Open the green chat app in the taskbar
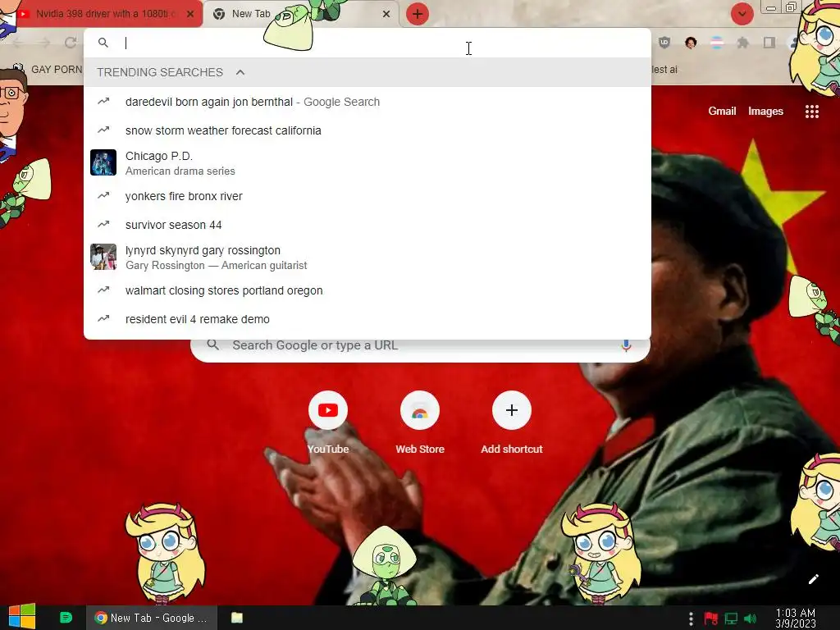 [x=66, y=617]
